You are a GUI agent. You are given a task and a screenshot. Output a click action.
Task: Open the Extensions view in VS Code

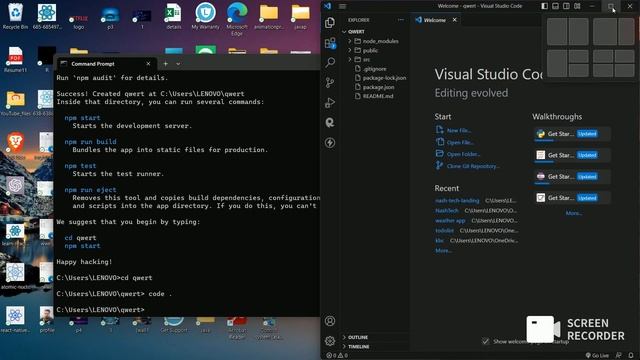[330, 43]
